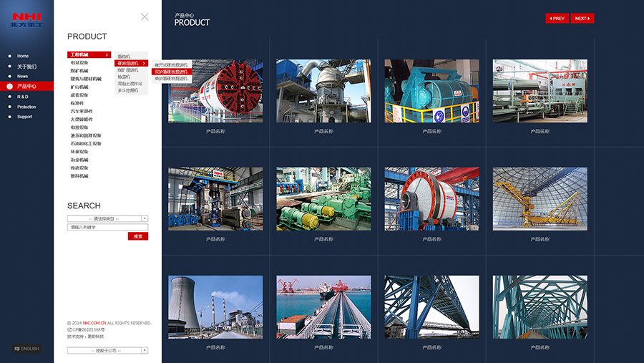
Task: Open the search type dropdown
Action: coord(145,218)
